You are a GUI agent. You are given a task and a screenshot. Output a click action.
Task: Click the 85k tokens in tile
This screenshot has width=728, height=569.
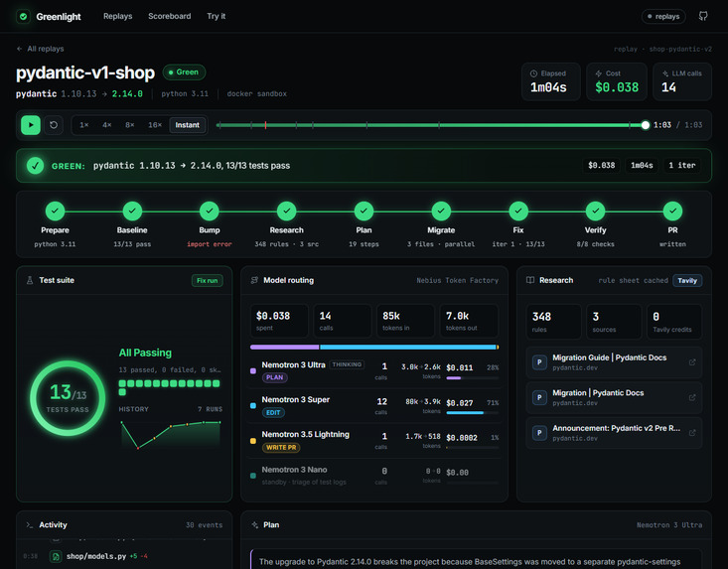pos(405,320)
